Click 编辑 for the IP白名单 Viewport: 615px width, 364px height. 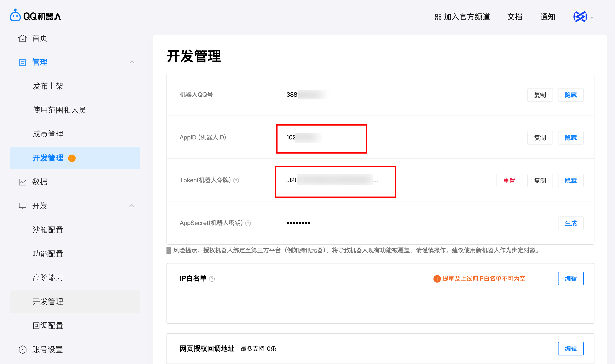(x=571, y=278)
